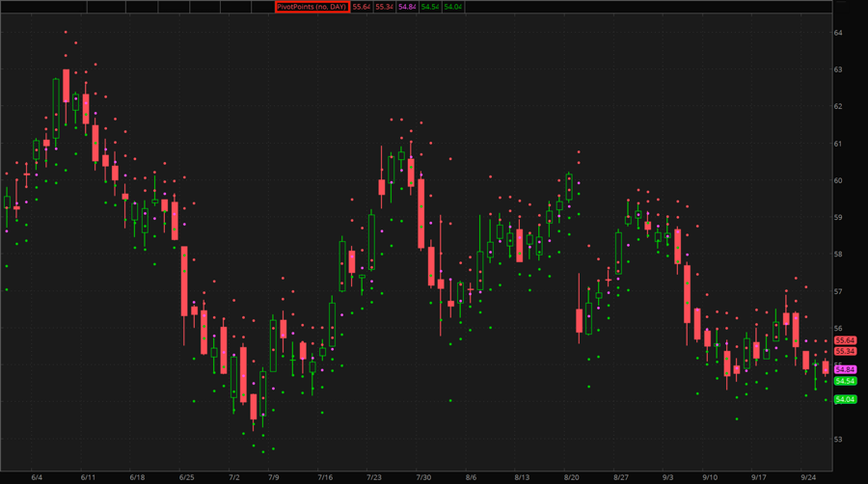Select the magenta 54.84 value in the study header
The height and width of the screenshot is (484, 868).
407,7
